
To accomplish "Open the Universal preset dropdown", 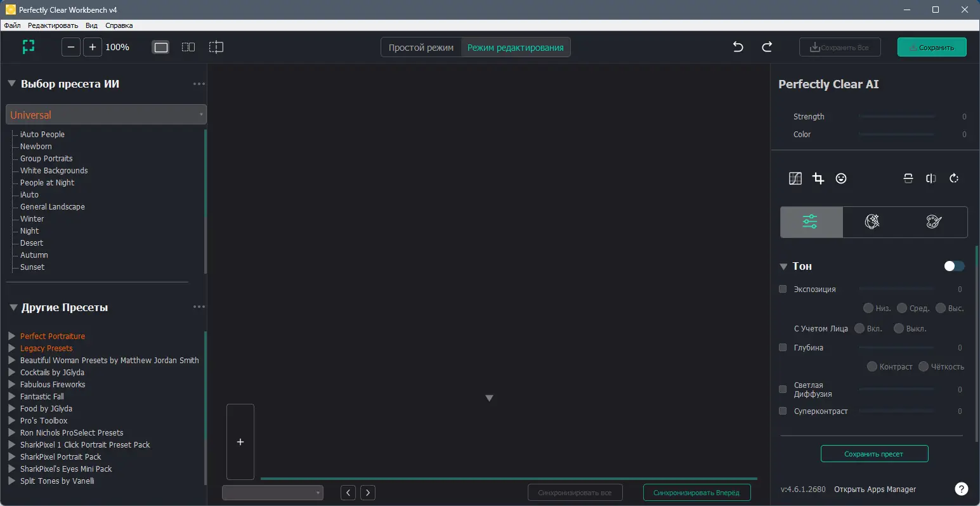I will tap(106, 114).
